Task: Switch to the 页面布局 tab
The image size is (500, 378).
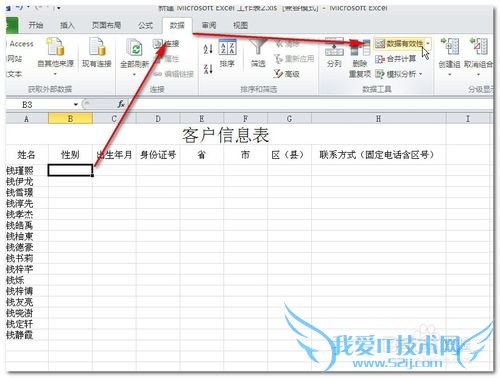Action: (106, 25)
